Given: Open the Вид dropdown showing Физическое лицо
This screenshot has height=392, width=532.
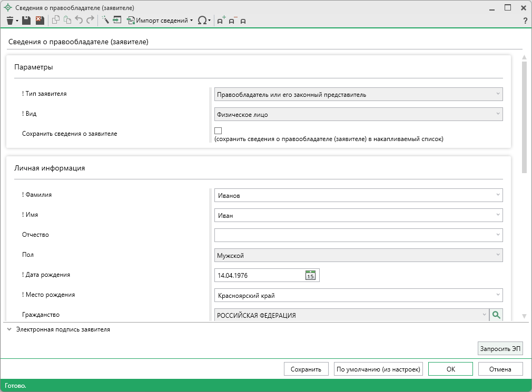Looking at the screenshot, I should 358,114.
